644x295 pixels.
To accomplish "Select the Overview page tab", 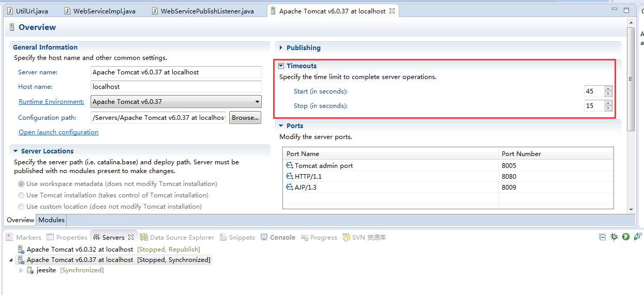I will [x=21, y=220].
